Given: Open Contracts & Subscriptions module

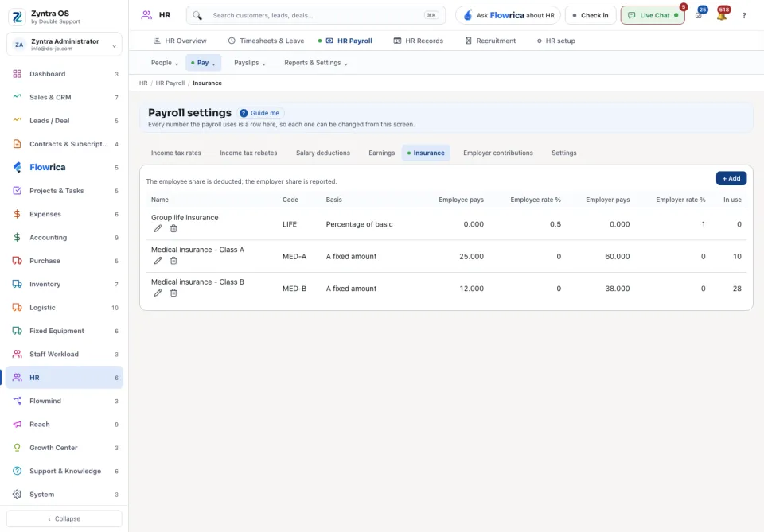Looking at the screenshot, I should [64, 144].
